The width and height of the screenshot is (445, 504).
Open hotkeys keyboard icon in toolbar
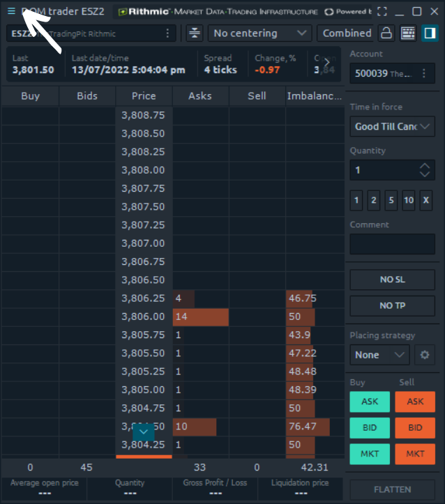point(408,33)
